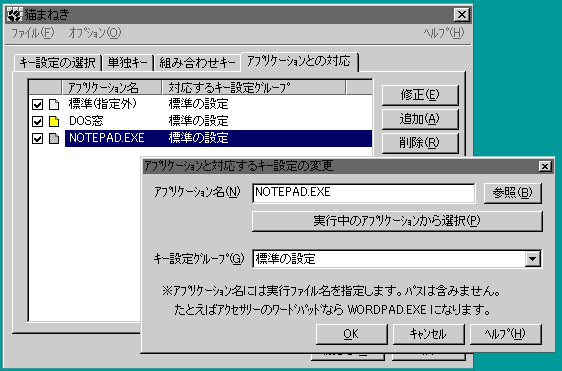Image resolution: width=562 pixels, height=371 pixels.
Task: Click 参照(B) browse button
Action: pyautogui.click(x=513, y=193)
